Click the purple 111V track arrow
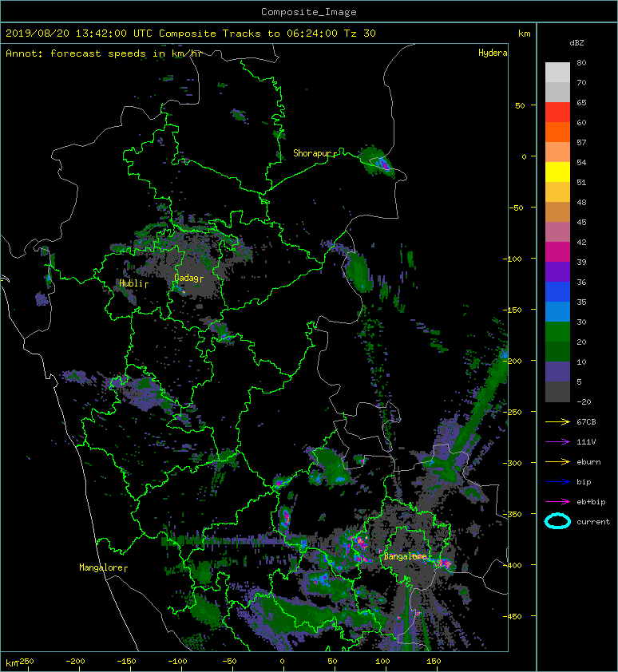This screenshot has width=618, height=672. point(557,442)
